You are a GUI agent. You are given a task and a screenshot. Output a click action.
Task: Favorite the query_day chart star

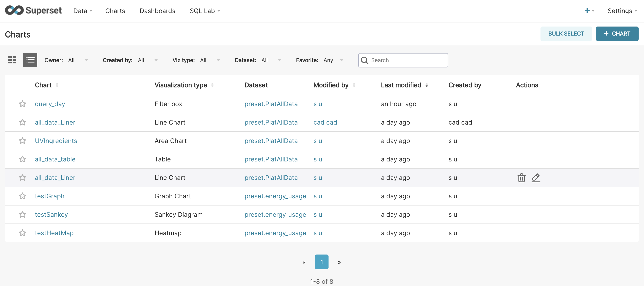click(23, 104)
